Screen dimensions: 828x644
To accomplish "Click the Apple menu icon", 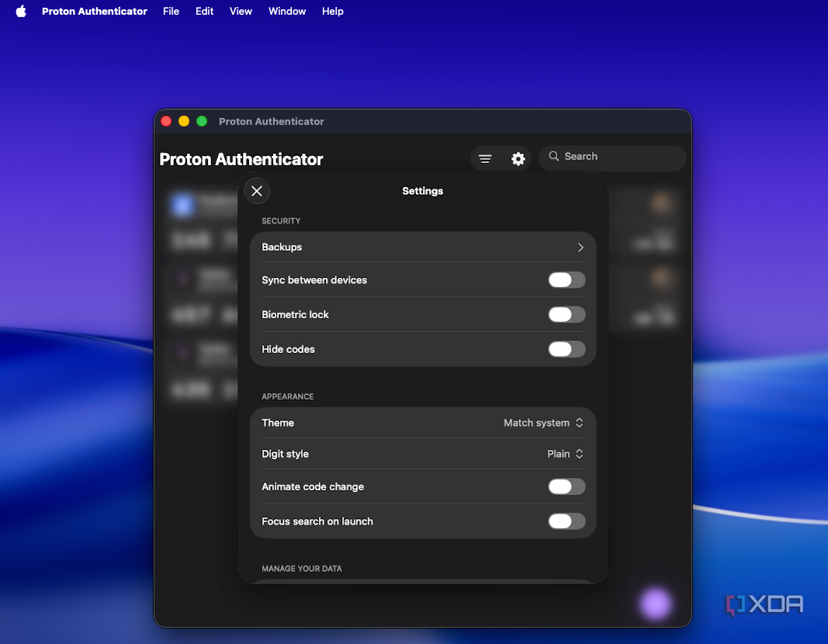I will 21,11.
